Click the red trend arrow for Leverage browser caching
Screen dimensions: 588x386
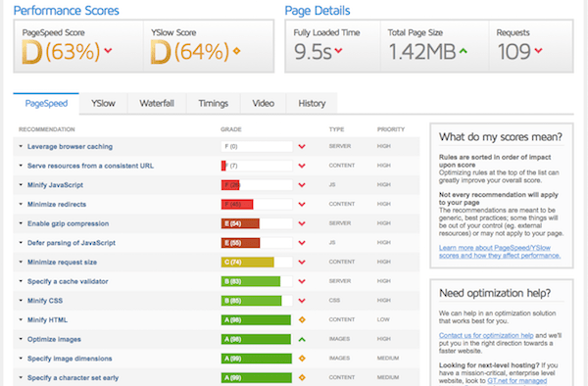[x=302, y=147]
